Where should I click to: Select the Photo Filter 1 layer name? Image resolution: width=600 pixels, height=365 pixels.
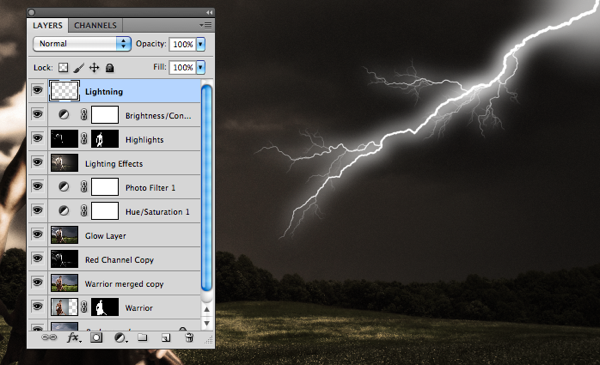[x=150, y=188]
